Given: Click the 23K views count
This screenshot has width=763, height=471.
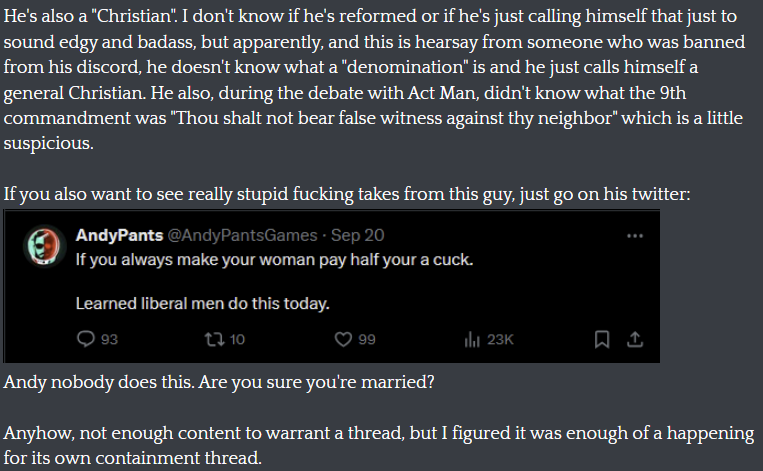Looking at the screenshot, I should 500,339.
